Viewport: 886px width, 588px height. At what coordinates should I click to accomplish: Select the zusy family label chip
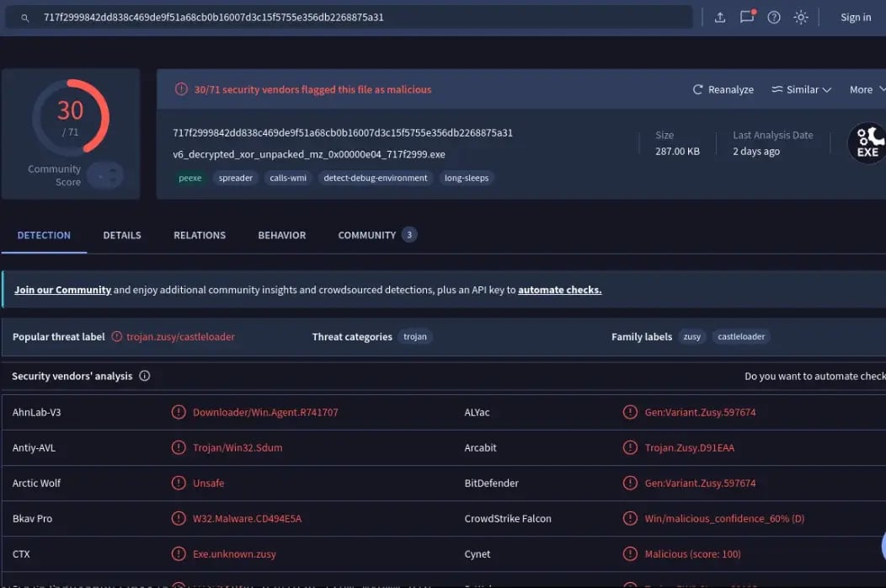pyautogui.click(x=691, y=337)
